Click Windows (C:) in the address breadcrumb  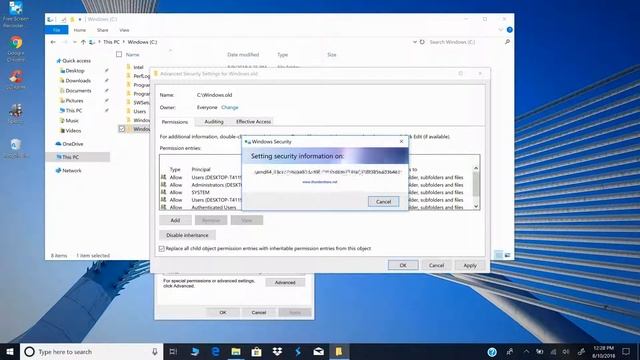click(x=142, y=42)
